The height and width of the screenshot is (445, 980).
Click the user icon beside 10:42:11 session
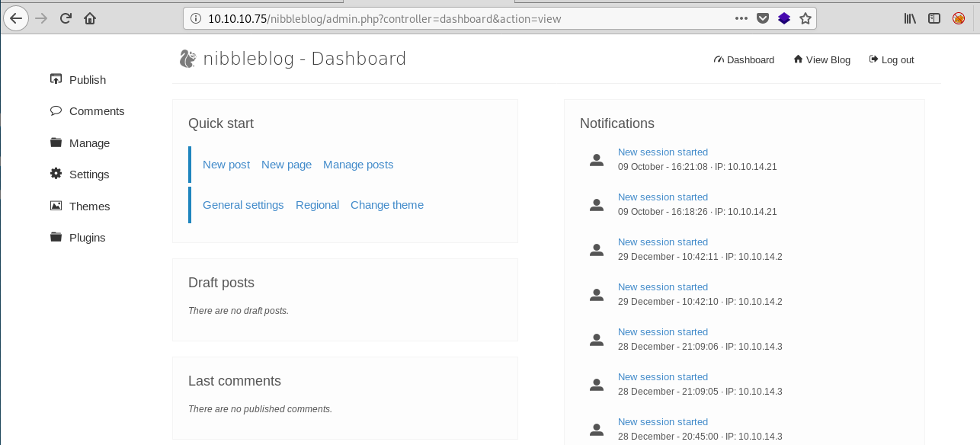[x=597, y=249]
